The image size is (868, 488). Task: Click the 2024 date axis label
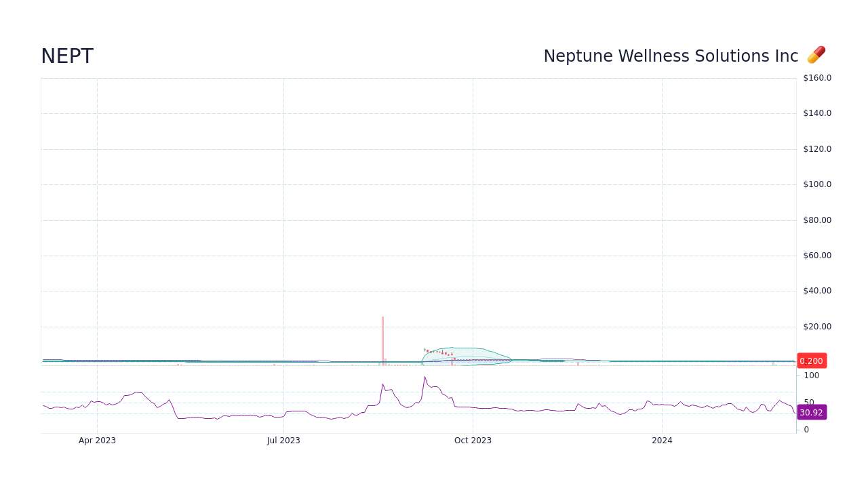point(662,441)
